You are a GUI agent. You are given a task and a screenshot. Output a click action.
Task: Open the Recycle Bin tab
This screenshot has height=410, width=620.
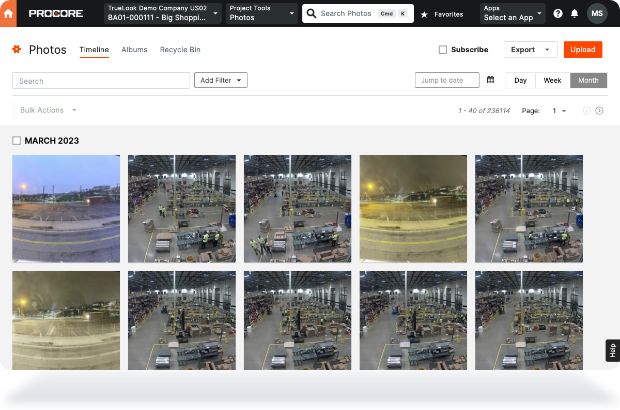point(180,49)
